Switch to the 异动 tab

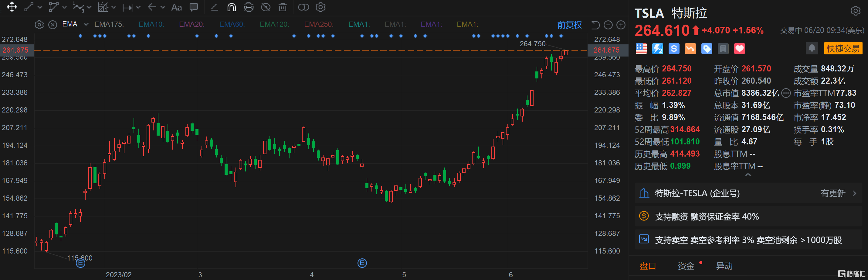pyautogui.click(x=724, y=266)
